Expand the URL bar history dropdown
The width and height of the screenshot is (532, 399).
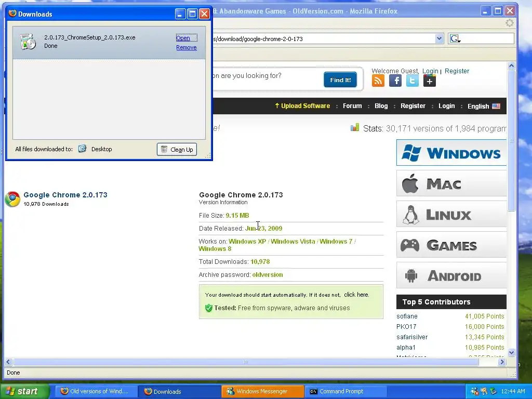439,38
